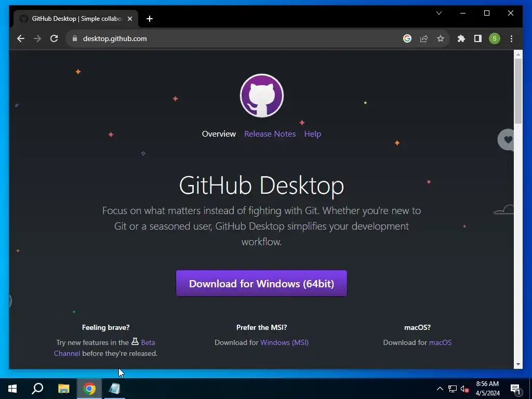Click the muted volume tray icon
This screenshot has width=532, height=399.
pos(464,389)
